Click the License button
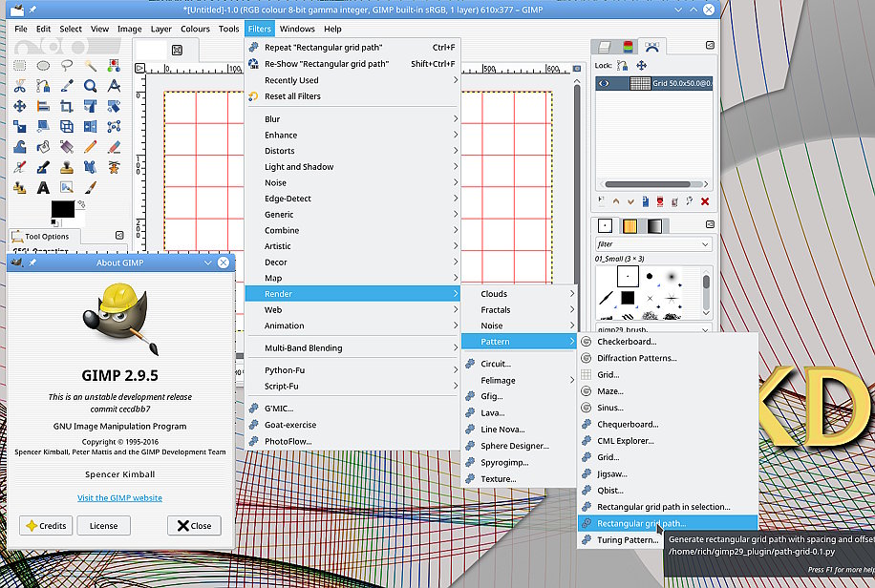 [104, 526]
